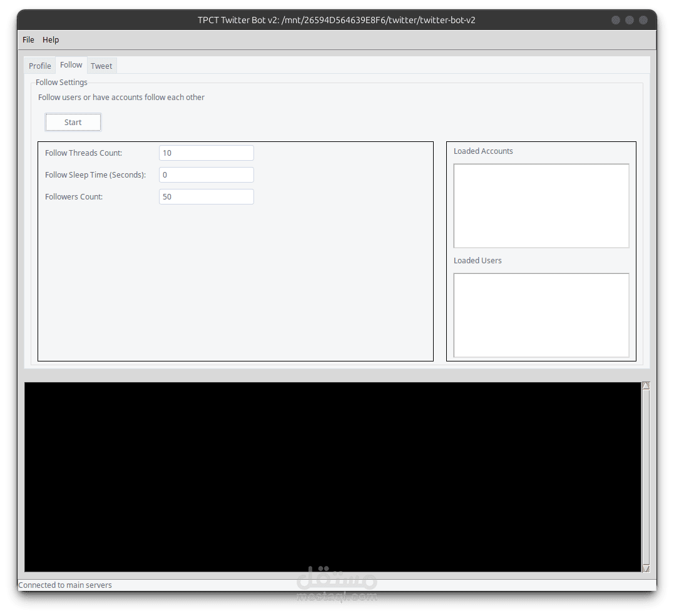Click inside the Loaded Accounts list box
The height and width of the screenshot is (616, 674).
coord(541,206)
